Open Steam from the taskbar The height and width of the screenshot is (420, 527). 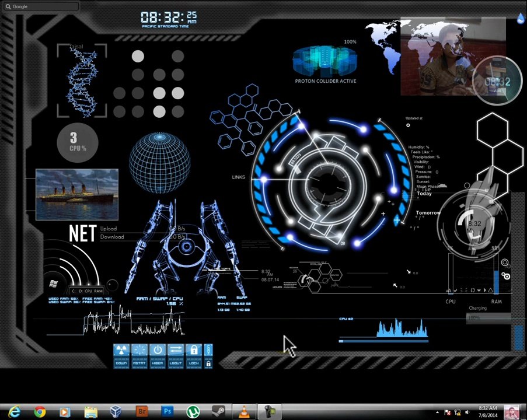(218, 412)
